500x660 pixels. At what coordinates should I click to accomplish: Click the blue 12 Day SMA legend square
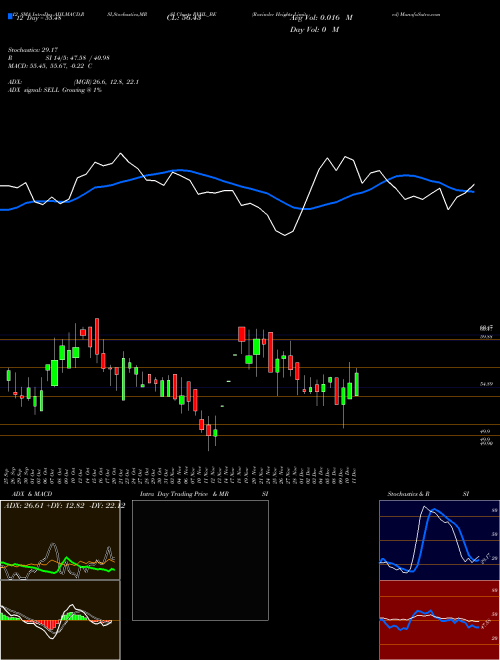click(10, 17)
